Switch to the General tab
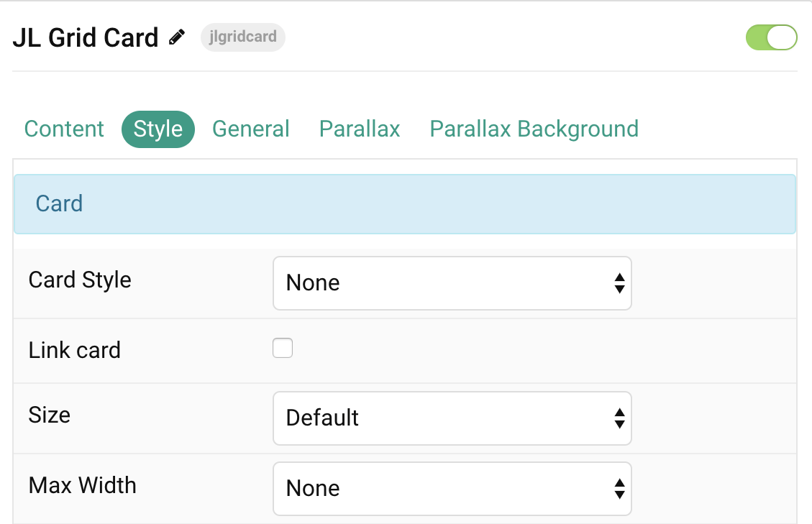This screenshot has height=524, width=812. [x=250, y=129]
